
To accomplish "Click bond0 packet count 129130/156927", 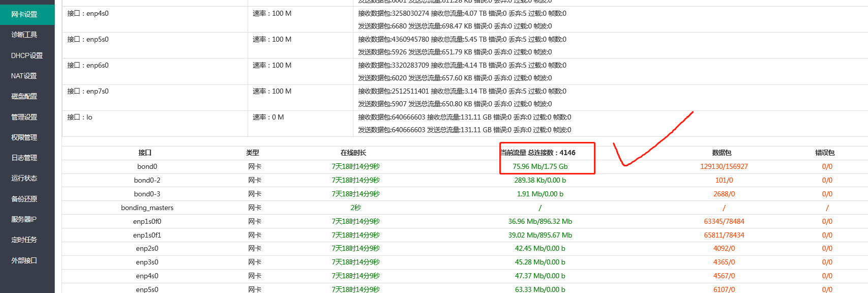I will click(724, 166).
